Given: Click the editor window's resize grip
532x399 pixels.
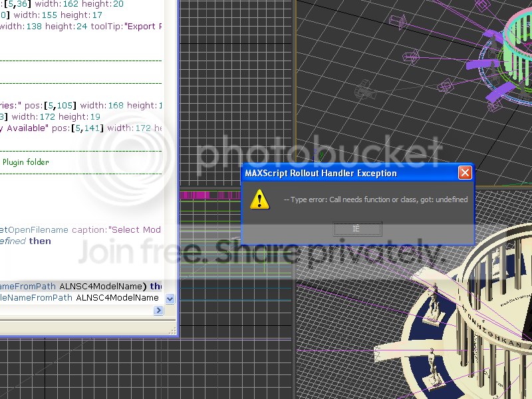Looking at the screenshot, I should pos(172,331).
